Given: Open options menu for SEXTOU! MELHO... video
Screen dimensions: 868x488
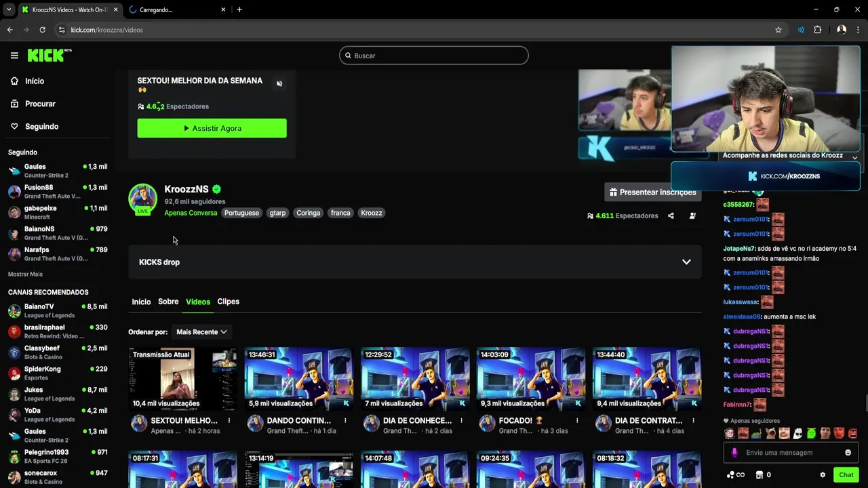Looking at the screenshot, I should (229, 421).
